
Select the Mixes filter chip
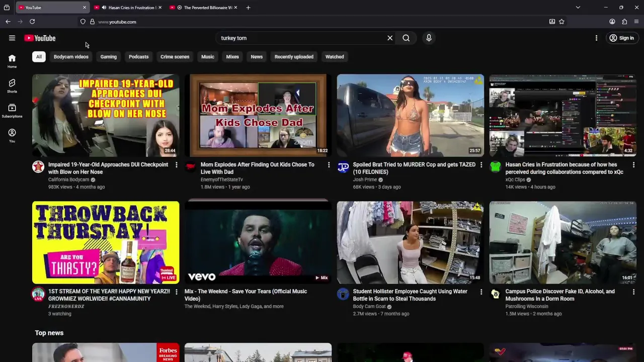point(232,57)
